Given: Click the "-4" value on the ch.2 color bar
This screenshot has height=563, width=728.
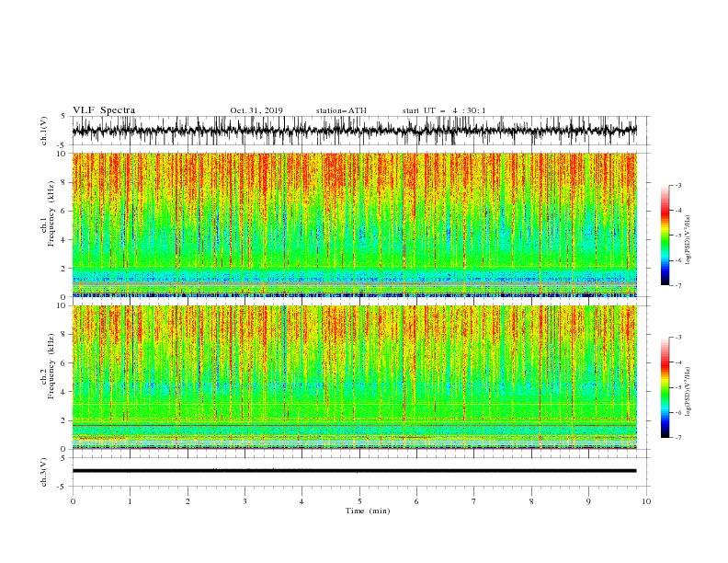Looking at the screenshot, I should click(x=677, y=362).
